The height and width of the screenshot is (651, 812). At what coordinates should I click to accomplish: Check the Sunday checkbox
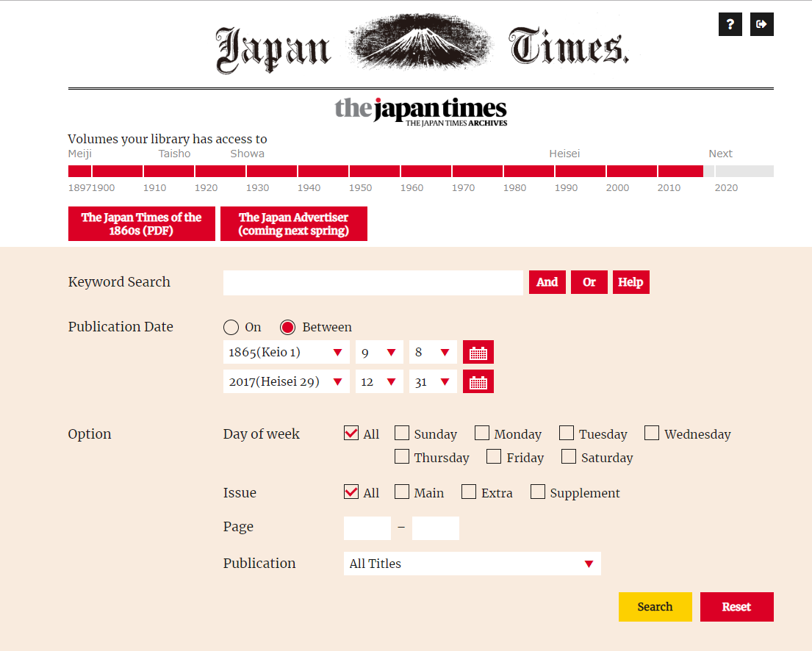pos(402,433)
